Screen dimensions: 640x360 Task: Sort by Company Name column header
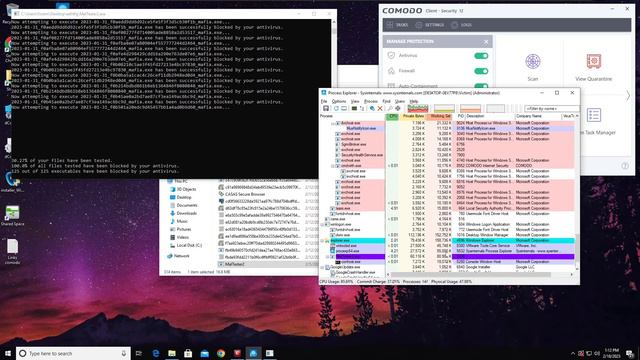click(x=538, y=116)
